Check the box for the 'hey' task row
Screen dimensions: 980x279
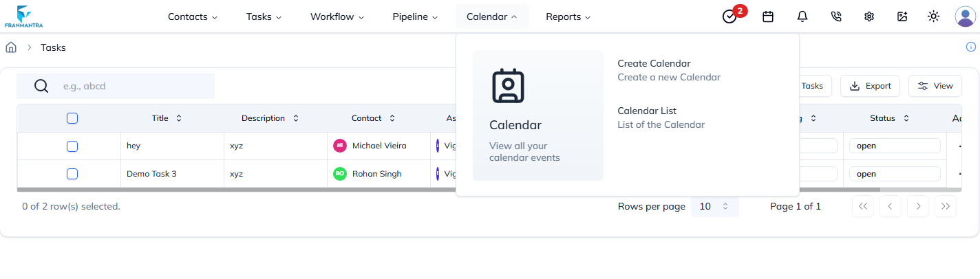[72, 146]
